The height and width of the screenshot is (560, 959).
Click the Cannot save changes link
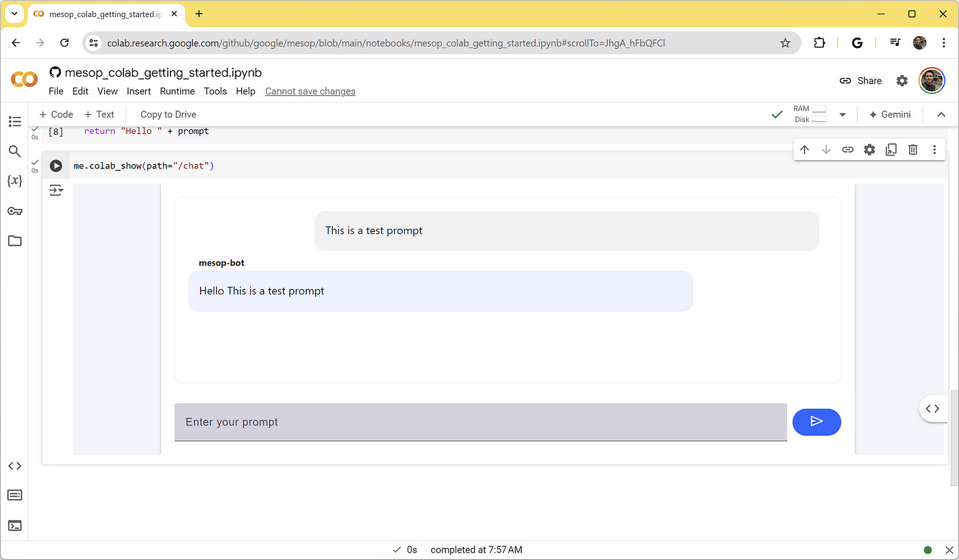(x=310, y=91)
